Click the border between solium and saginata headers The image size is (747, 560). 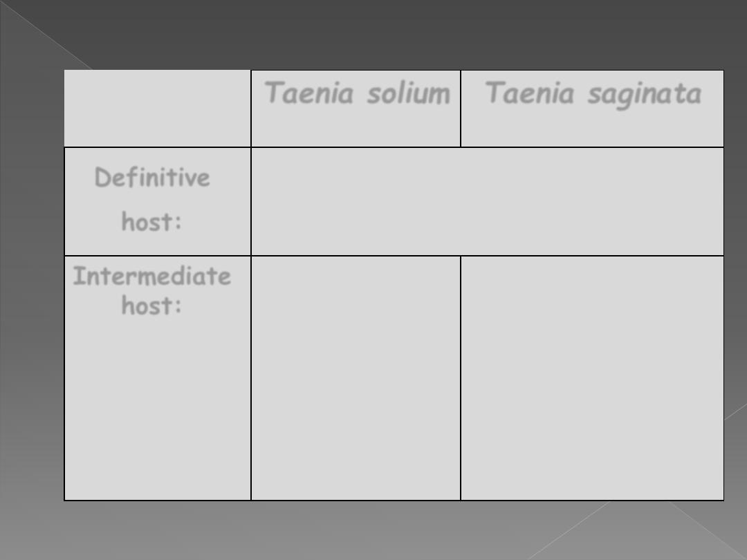[461, 109]
